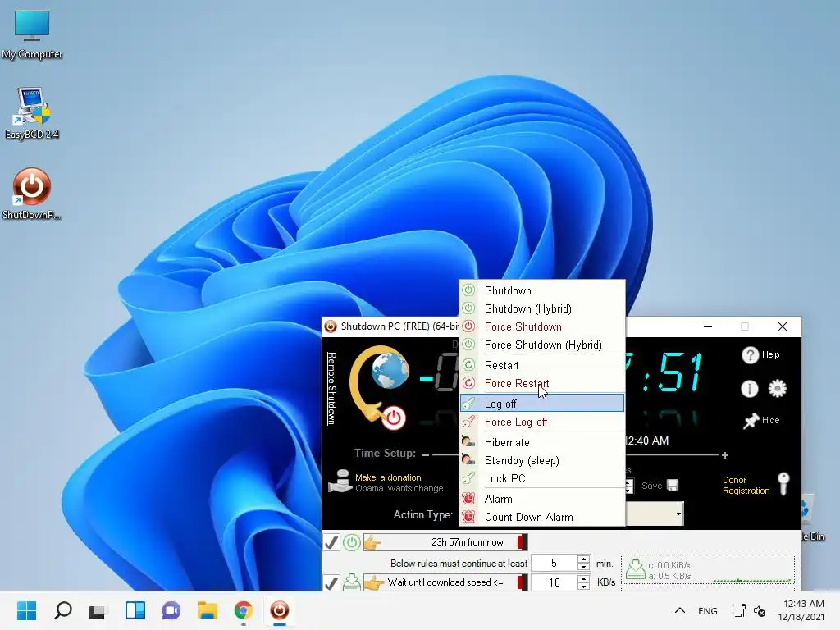
Task: Increase the download speed KB/s value
Action: [x=583, y=578]
